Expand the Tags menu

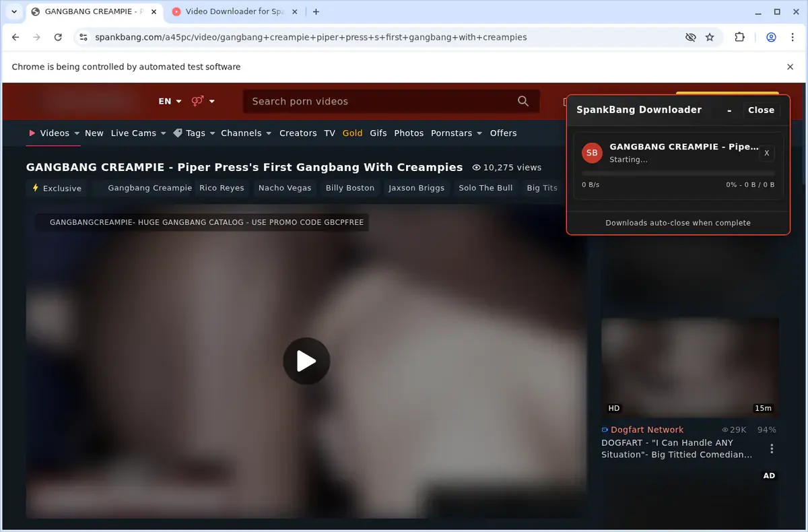tap(193, 133)
